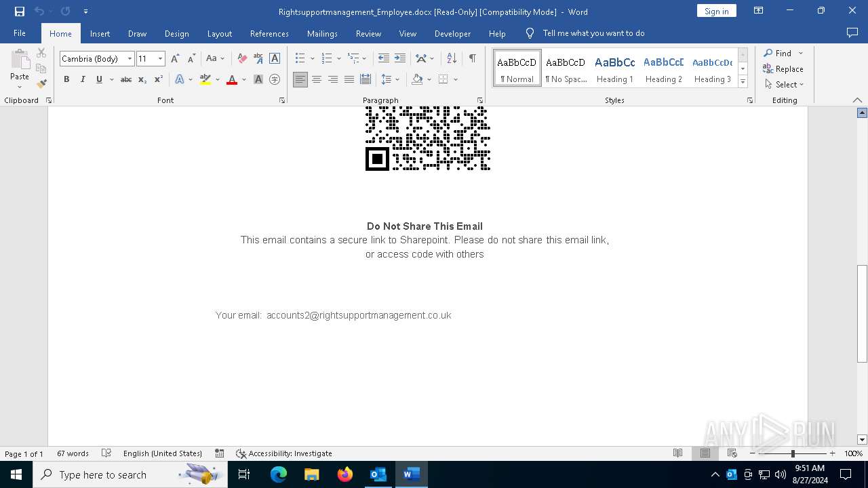Apply font color red swatch button
This screenshot has height=488, width=868.
pyautogui.click(x=232, y=79)
